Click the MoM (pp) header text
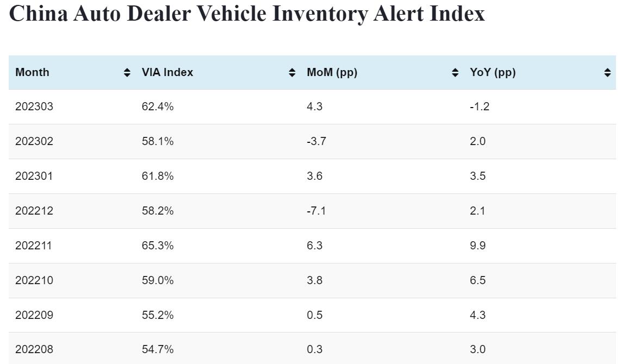Screen dimensions: 622x364 332,72
